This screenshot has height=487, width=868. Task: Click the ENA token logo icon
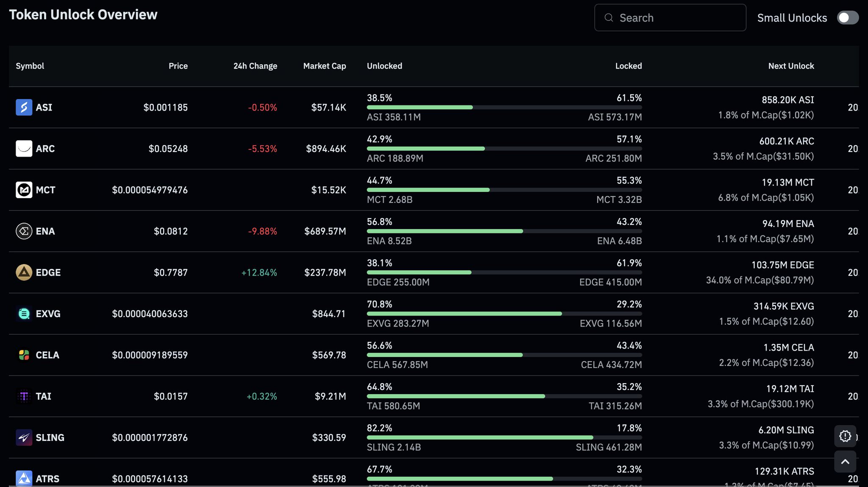[24, 231]
